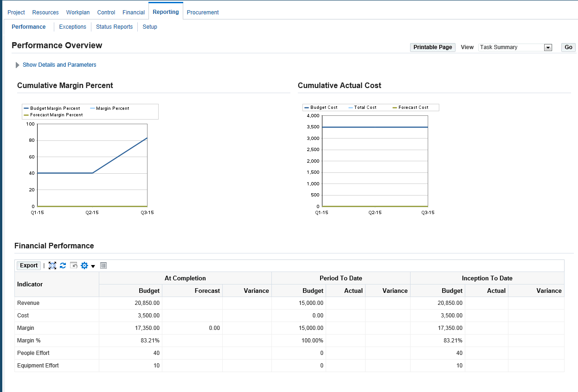Click the Financial Performance section title
The image size is (578, 392).
(54, 246)
